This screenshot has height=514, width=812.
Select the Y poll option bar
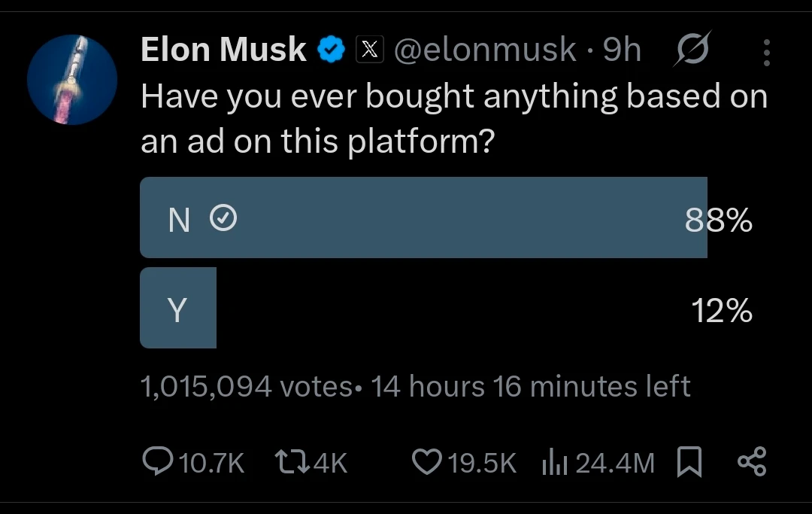pyautogui.click(x=178, y=308)
